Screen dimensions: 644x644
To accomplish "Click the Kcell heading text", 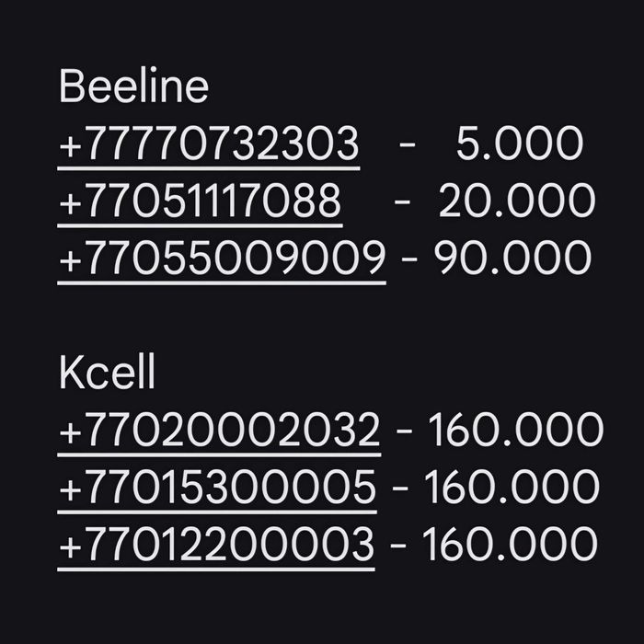I will (x=108, y=374).
